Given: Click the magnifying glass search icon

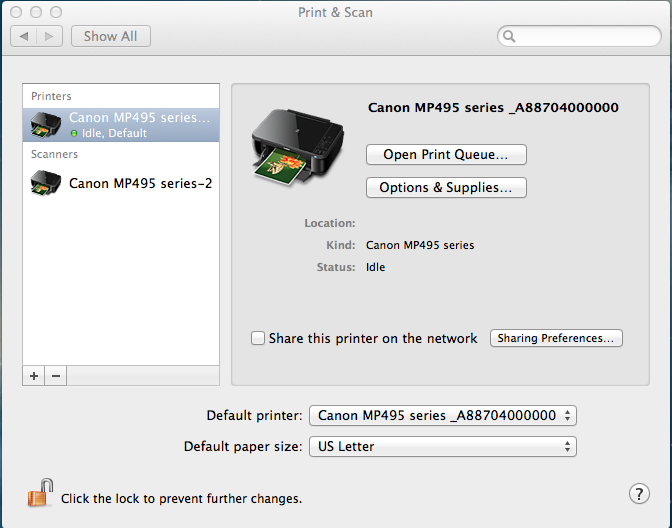Looking at the screenshot, I should 509,36.
